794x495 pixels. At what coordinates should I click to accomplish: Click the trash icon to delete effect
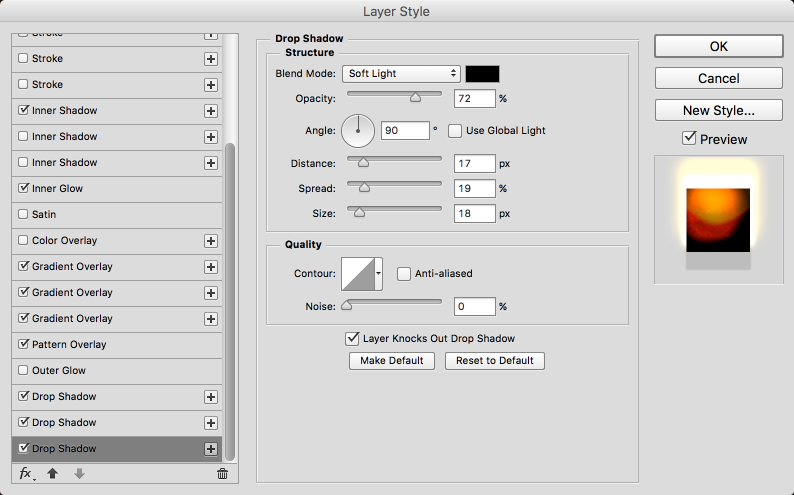point(222,473)
